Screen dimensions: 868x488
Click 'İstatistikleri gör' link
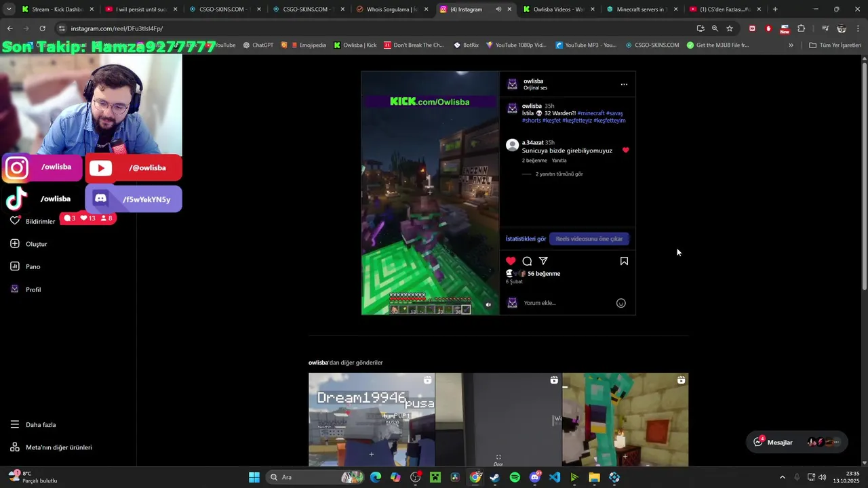(x=526, y=239)
